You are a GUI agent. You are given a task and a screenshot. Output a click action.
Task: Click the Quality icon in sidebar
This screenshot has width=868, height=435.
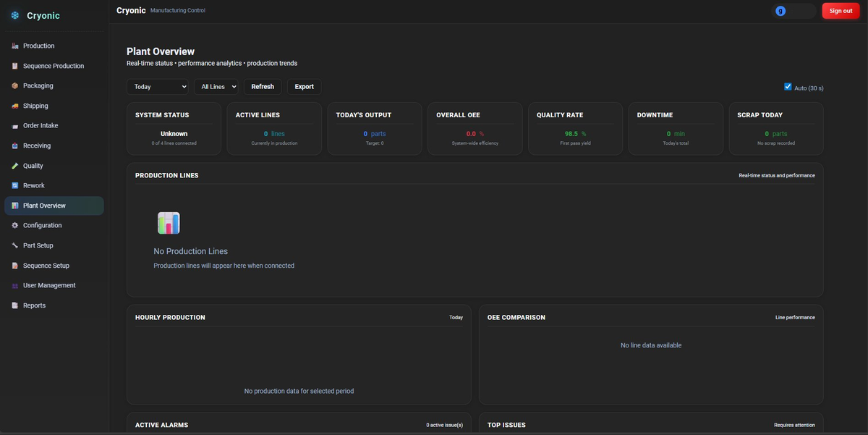pos(15,166)
